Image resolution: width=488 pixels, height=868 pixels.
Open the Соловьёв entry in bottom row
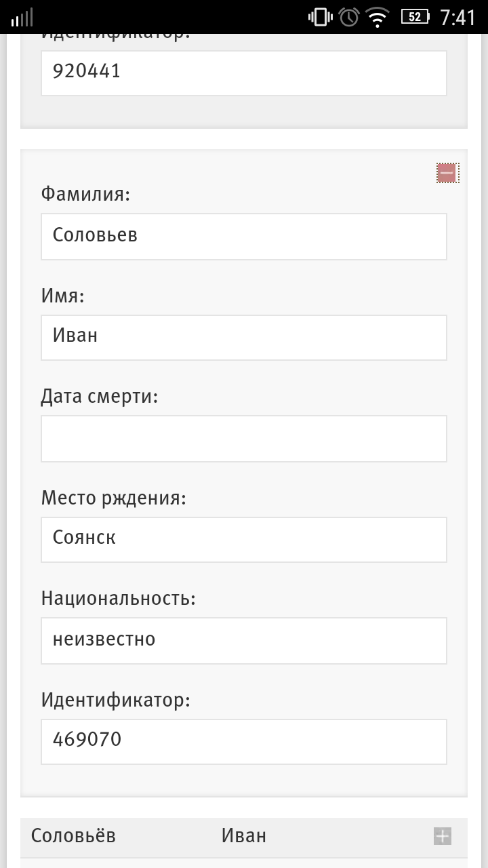[73, 836]
